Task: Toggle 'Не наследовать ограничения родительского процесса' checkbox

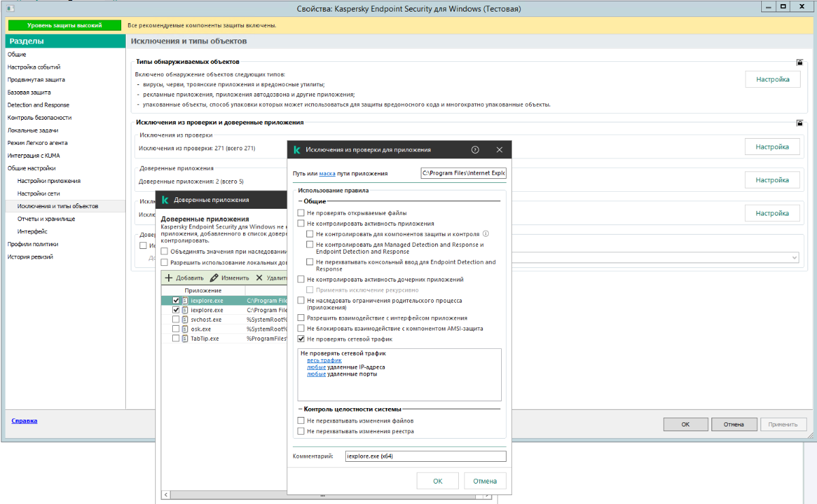Action: coord(301,300)
